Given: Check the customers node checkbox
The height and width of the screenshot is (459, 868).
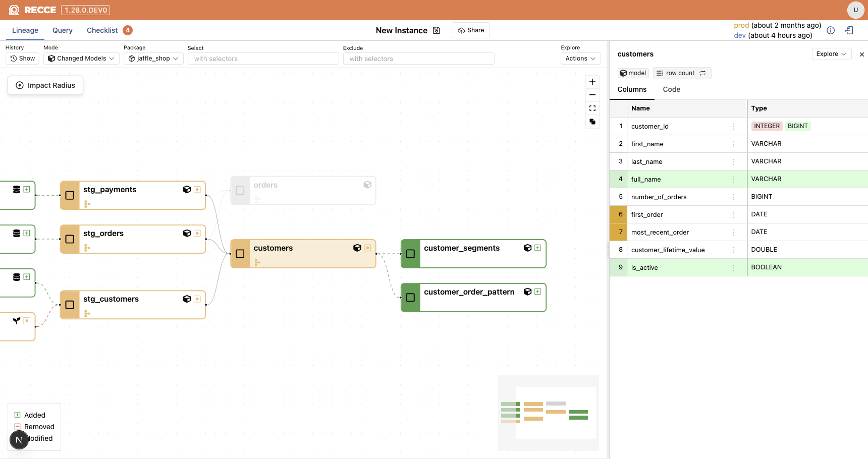Looking at the screenshot, I should click(x=240, y=254).
